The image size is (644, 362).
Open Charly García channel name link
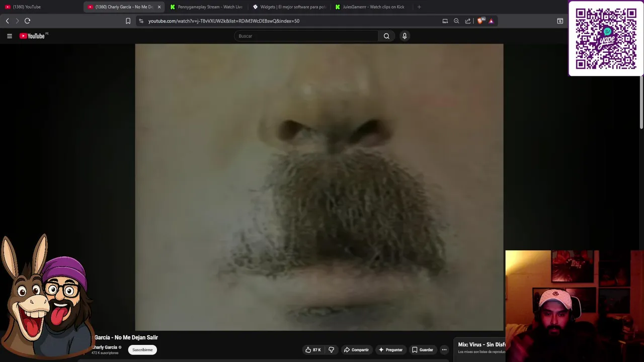(x=105, y=347)
